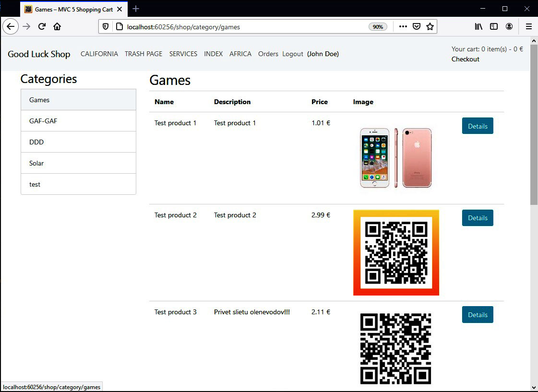Viewport: 538px width, 392px height.
Task: Open the Good Luck Shop brand link
Action: pyautogui.click(x=39, y=54)
